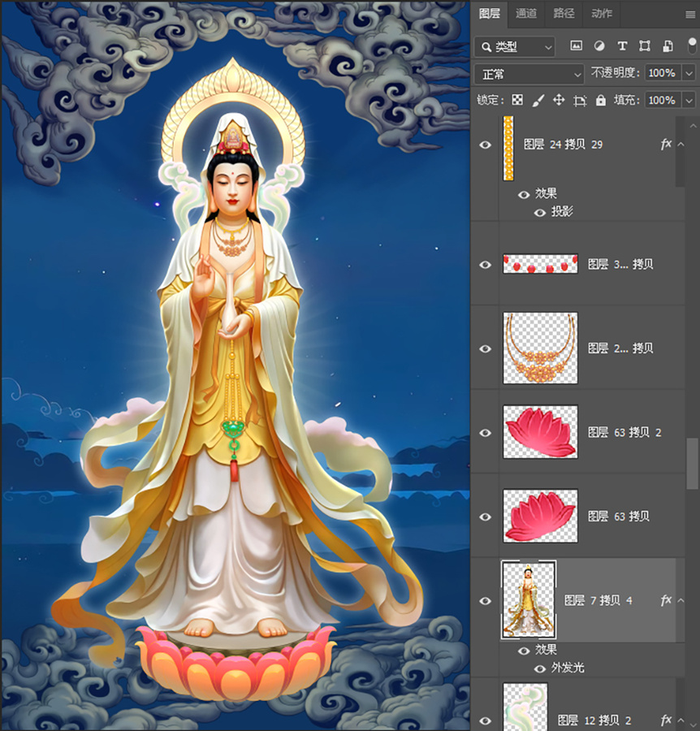Viewport: 700px width, 731px height.
Task: Open the Layers panel flyout menu
Action: (691, 15)
